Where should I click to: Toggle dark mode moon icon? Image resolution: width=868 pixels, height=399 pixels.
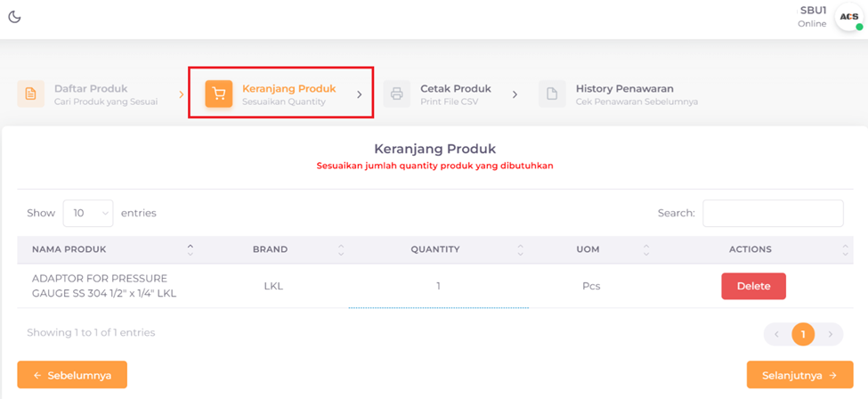(14, 17)
